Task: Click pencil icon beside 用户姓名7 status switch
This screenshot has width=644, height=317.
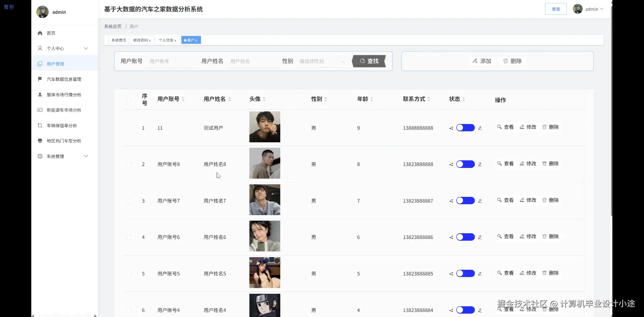Action: point(480,201)
